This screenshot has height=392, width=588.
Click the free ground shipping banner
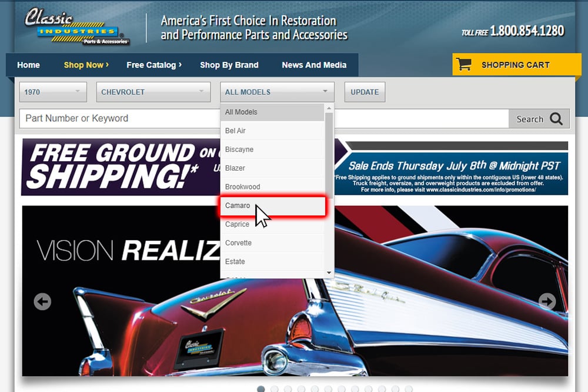[121, 167]
